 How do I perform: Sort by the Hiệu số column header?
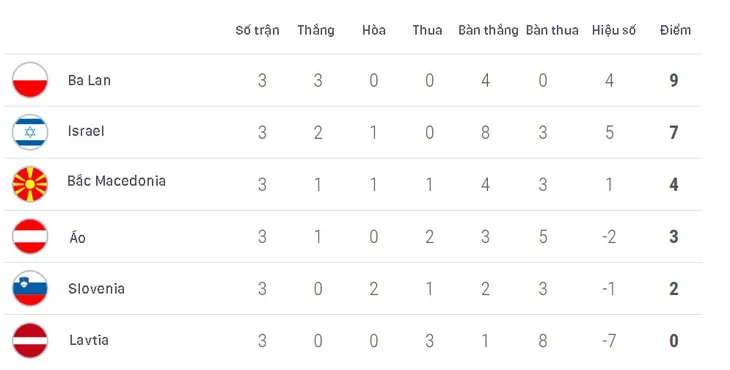tap(614, 30)
